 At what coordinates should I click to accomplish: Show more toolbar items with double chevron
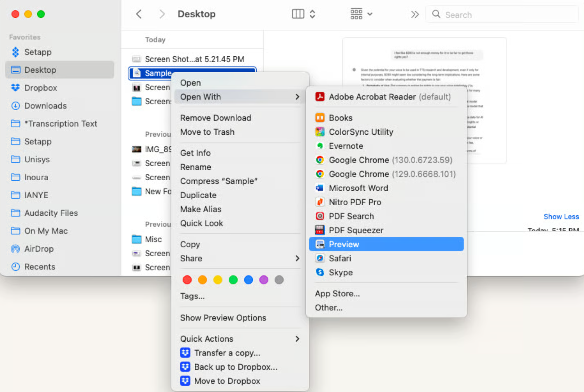[x=415, y=14]
